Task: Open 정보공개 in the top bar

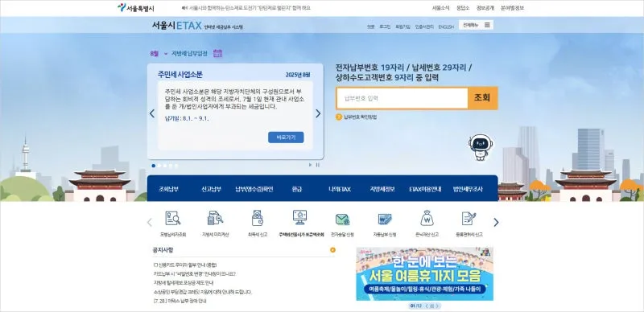Action: tap(485, 8)
